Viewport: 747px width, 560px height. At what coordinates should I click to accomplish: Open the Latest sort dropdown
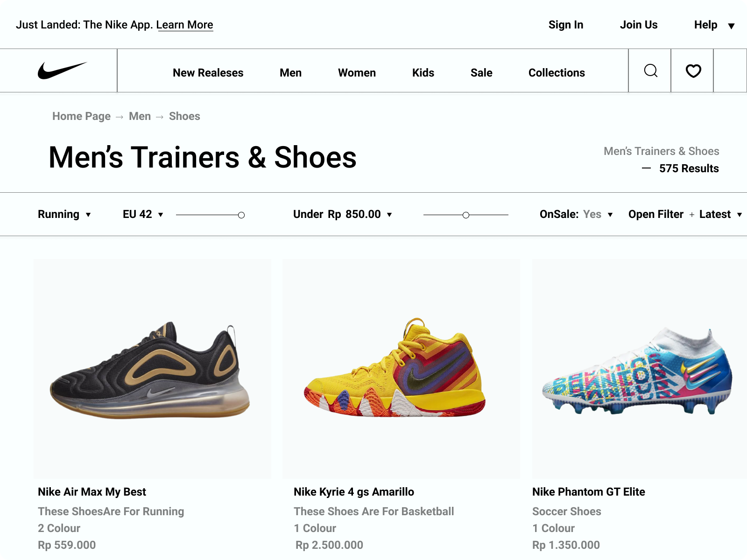[x=720, y=214]
